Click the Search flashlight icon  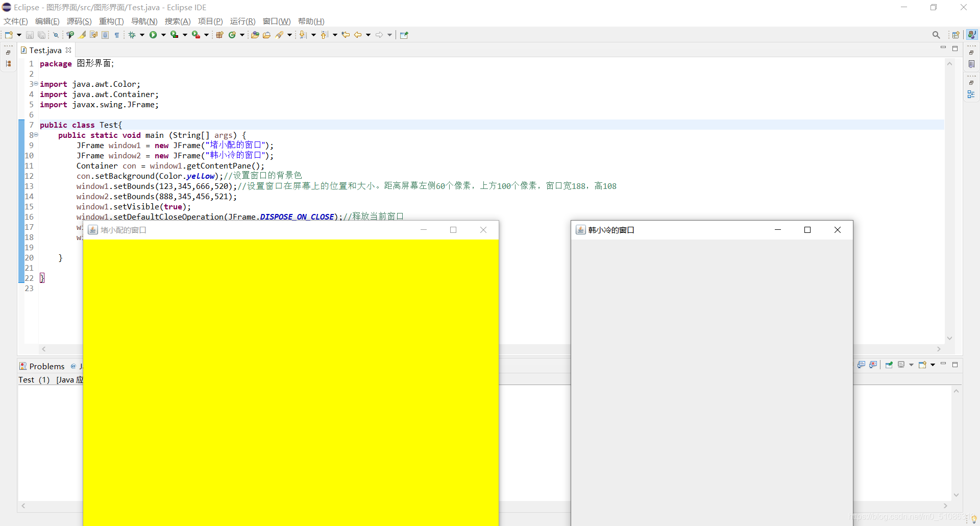(279, 35)
